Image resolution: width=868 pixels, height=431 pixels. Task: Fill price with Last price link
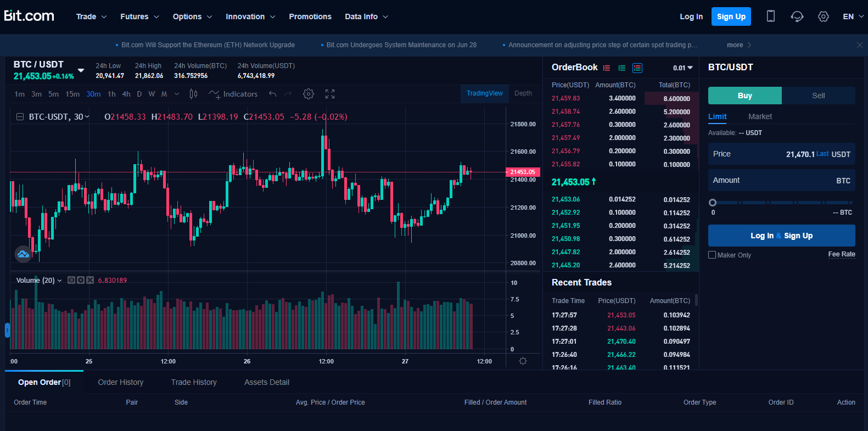[822, 154]
